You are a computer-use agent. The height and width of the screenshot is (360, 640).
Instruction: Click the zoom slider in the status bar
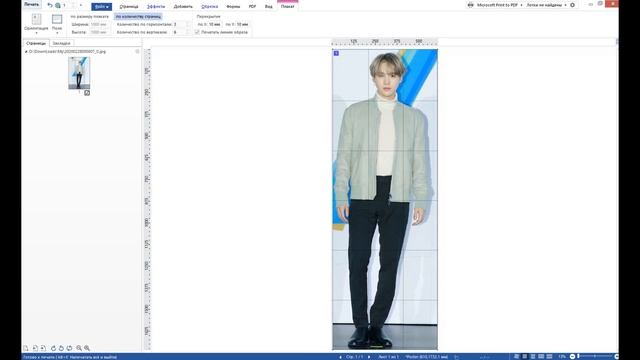595,357
